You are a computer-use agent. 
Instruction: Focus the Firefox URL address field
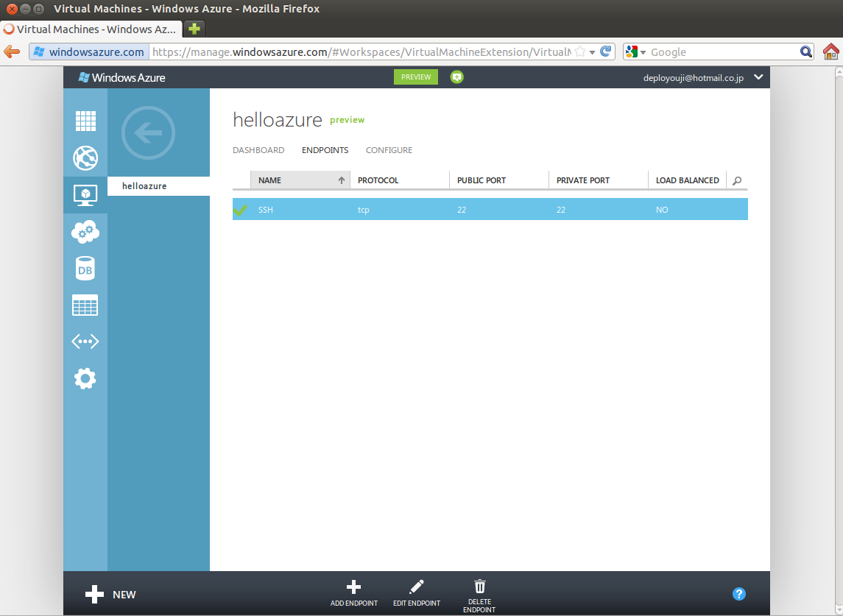pos(361,52)
